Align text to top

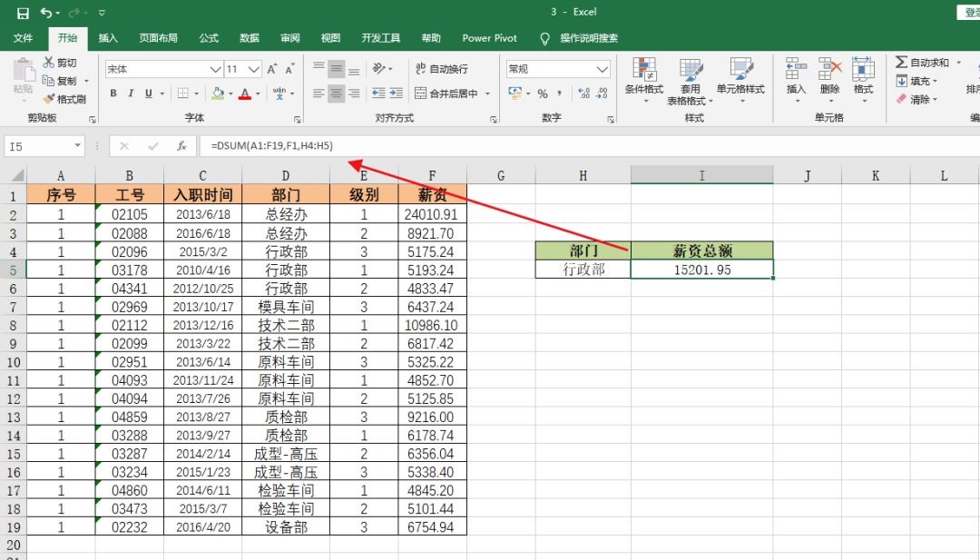(x=318, y=68)
